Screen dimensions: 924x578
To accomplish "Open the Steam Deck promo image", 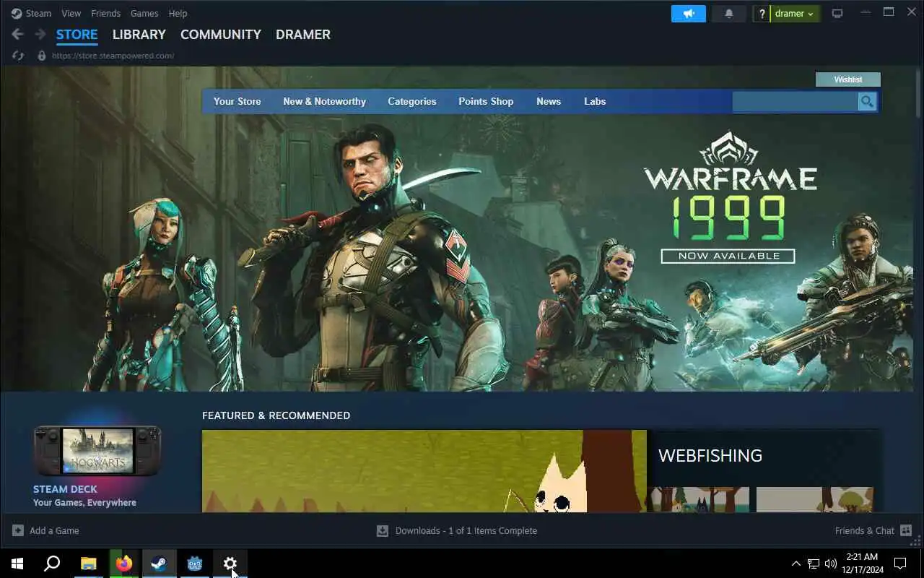I will [97, 451].
